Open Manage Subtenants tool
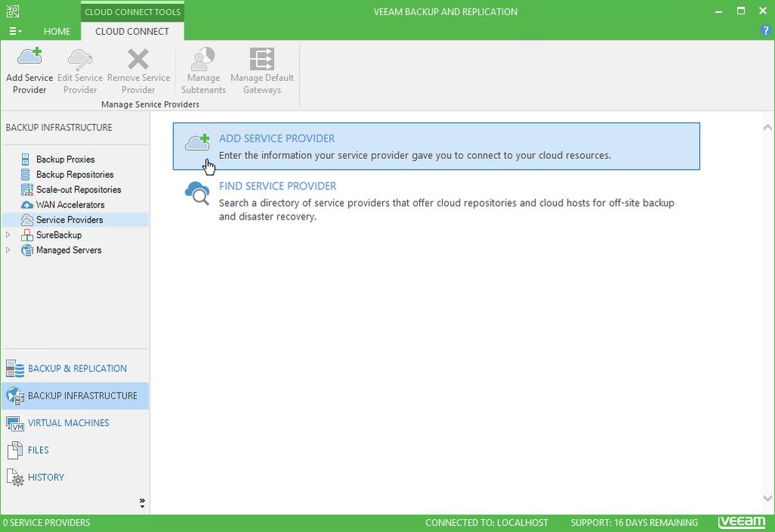775x532 pixels. 203,70
